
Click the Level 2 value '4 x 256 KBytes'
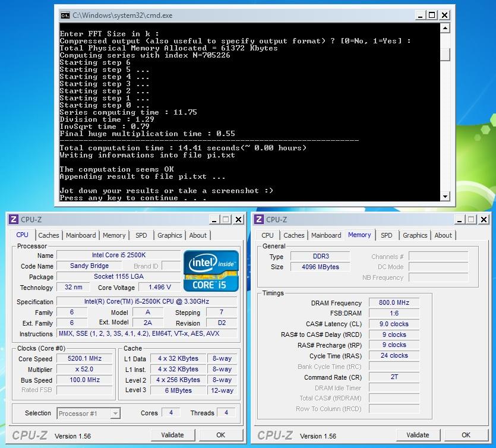tap(178, 380)
